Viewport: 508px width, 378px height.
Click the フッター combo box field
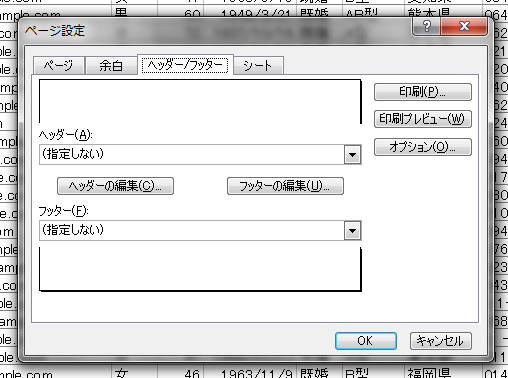coord(200,230)
